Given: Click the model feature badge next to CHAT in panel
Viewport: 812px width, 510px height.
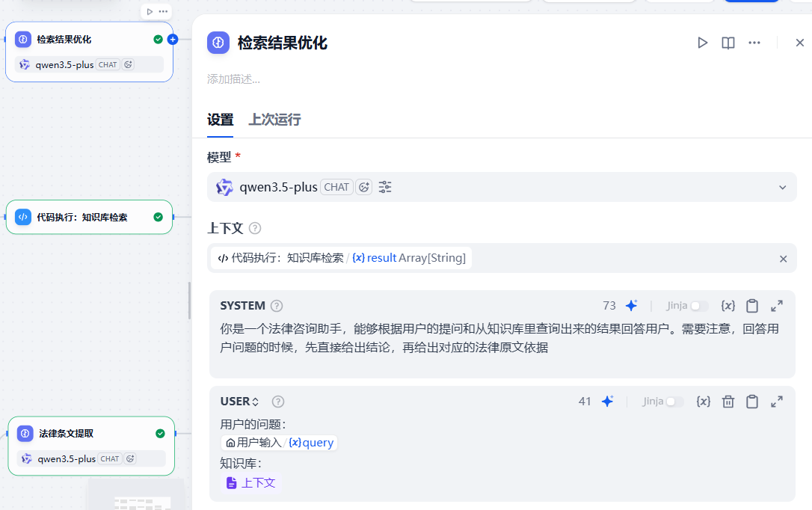Looking at the screenshot, I should [x=364, y=187].
